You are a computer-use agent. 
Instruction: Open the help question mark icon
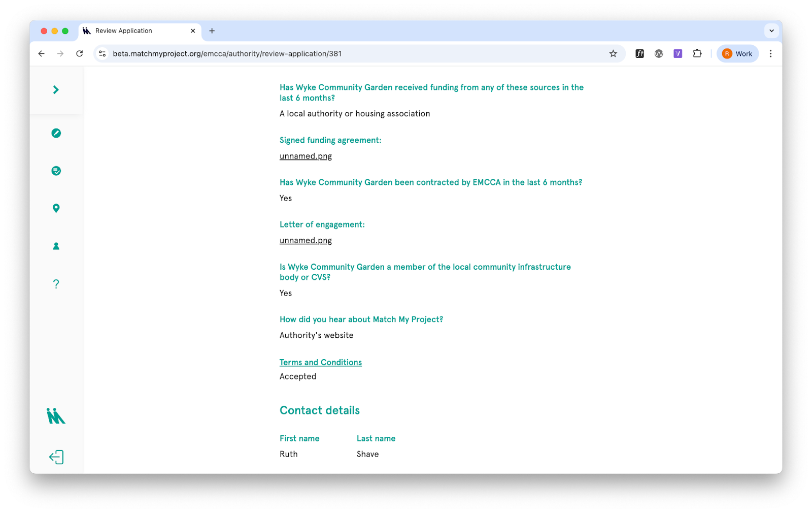click(56, 284)
